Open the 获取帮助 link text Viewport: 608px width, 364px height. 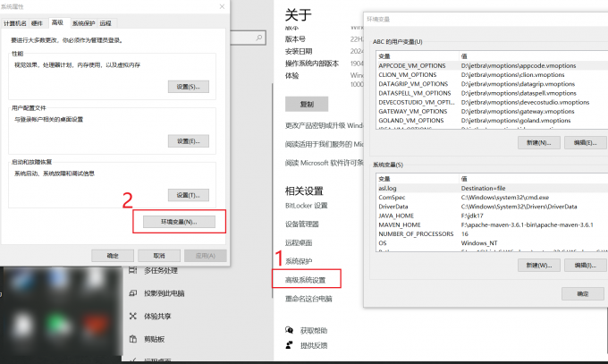(314, 331)
